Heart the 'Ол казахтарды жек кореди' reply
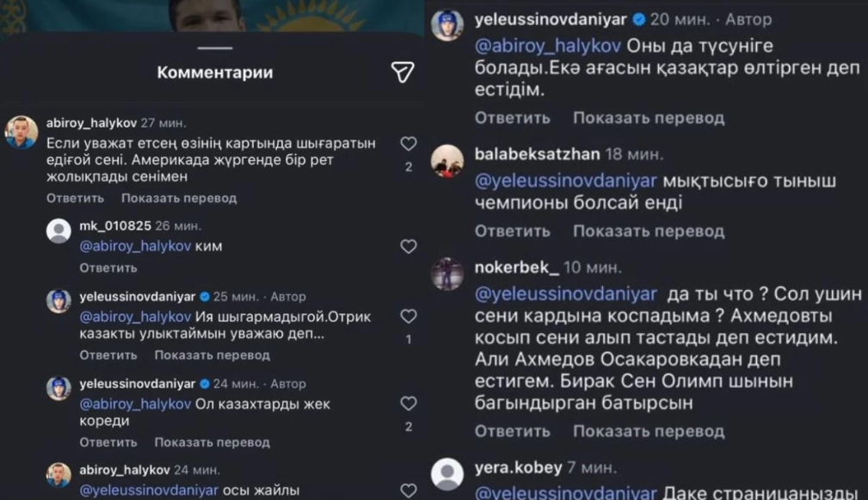Screen dimensions: 868x500 pos(409,404)
